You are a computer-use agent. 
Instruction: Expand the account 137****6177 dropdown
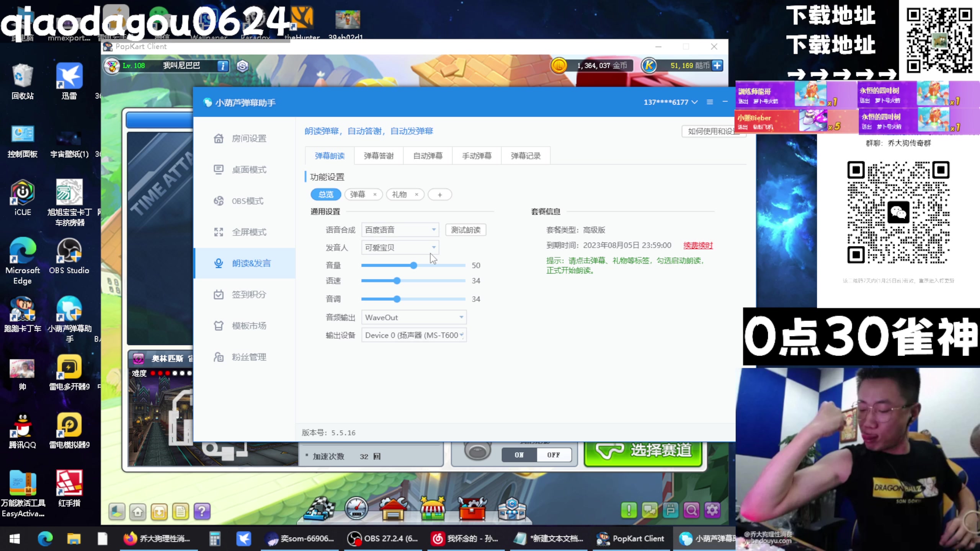pyautogui.click(x=671, y=102)
